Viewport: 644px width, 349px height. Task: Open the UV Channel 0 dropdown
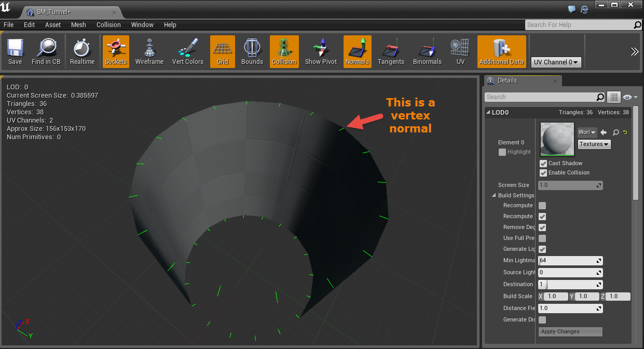[556, 62]
